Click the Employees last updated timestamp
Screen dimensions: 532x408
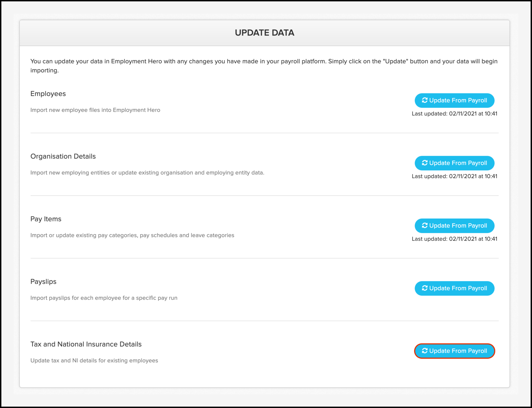(454, 114)
